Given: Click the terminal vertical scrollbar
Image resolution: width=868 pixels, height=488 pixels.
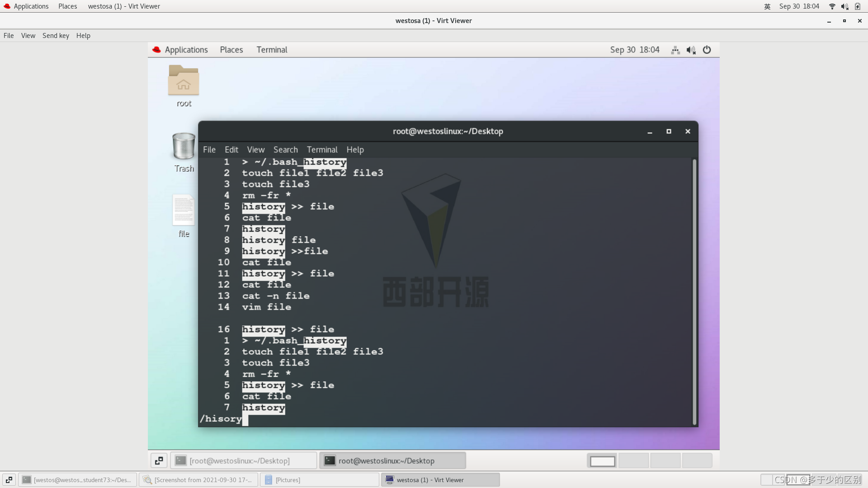Looking at the screenshot, I should [x=694, y=291].
